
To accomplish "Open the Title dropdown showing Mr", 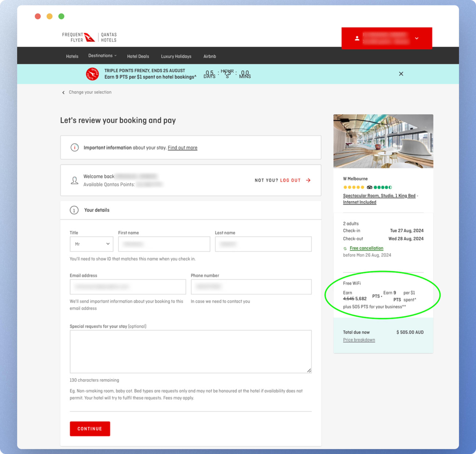I will (x=91, y=244).
